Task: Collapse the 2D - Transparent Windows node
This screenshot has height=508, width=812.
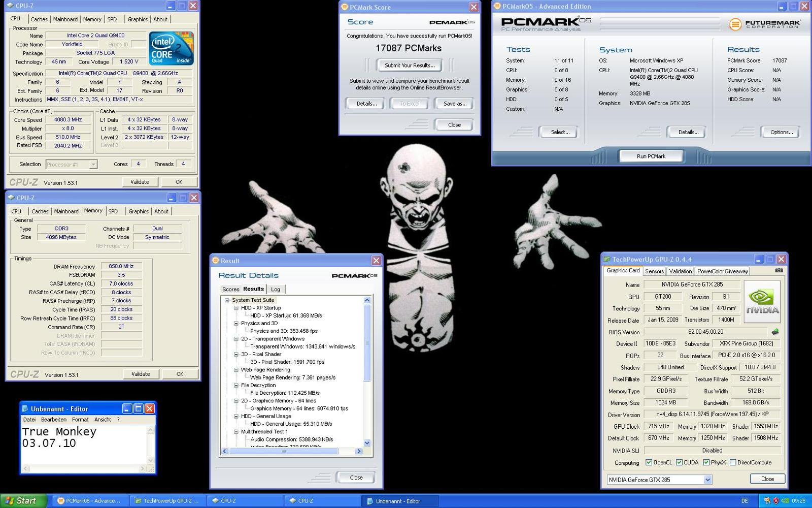Action: pos(236,339)
